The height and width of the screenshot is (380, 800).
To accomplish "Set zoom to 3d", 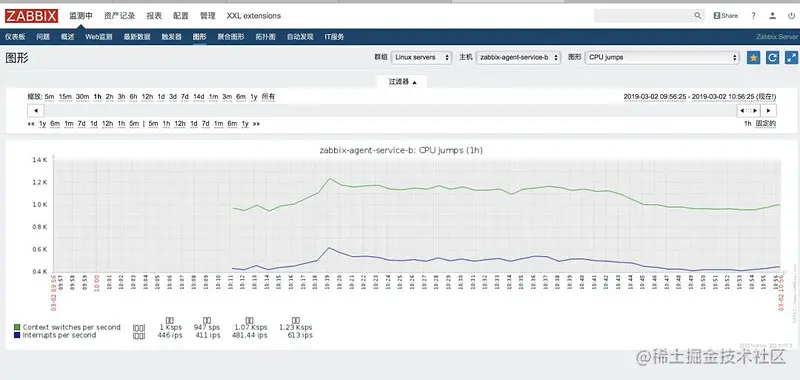I will [x=173, y=96].
